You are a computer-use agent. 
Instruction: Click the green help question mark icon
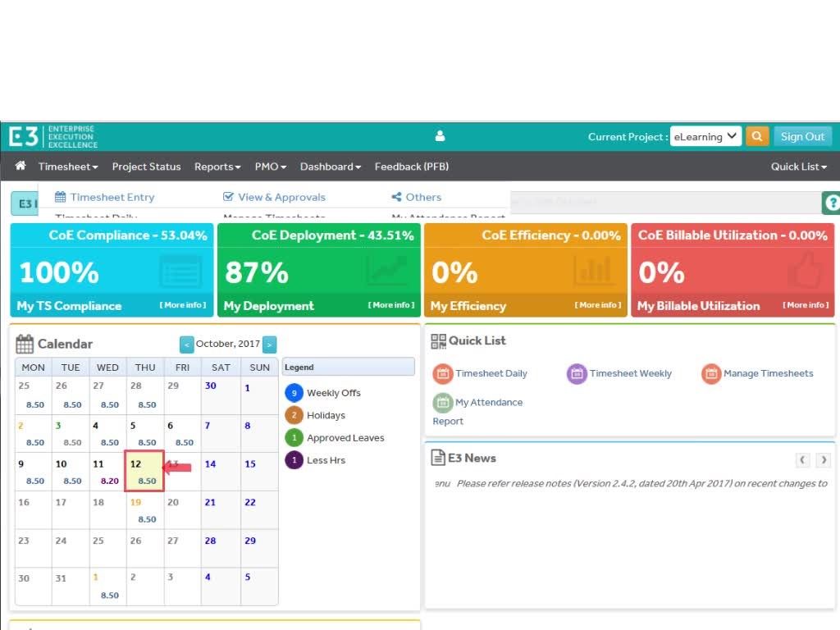coord(831,203)
